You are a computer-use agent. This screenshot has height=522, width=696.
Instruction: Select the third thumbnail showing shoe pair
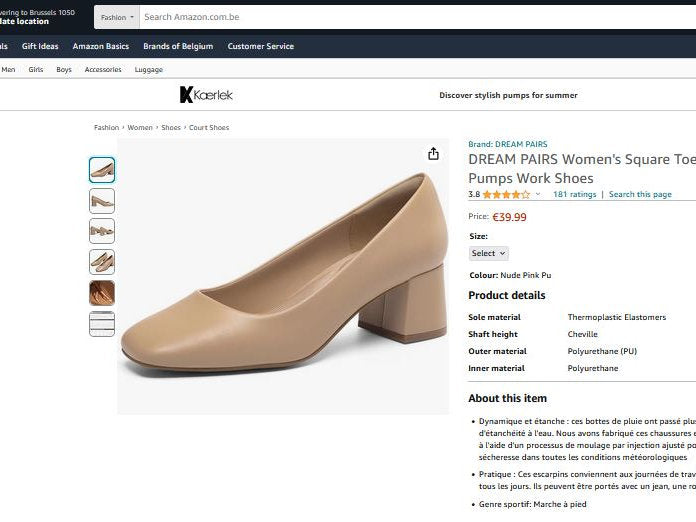[x=102, y=231]
